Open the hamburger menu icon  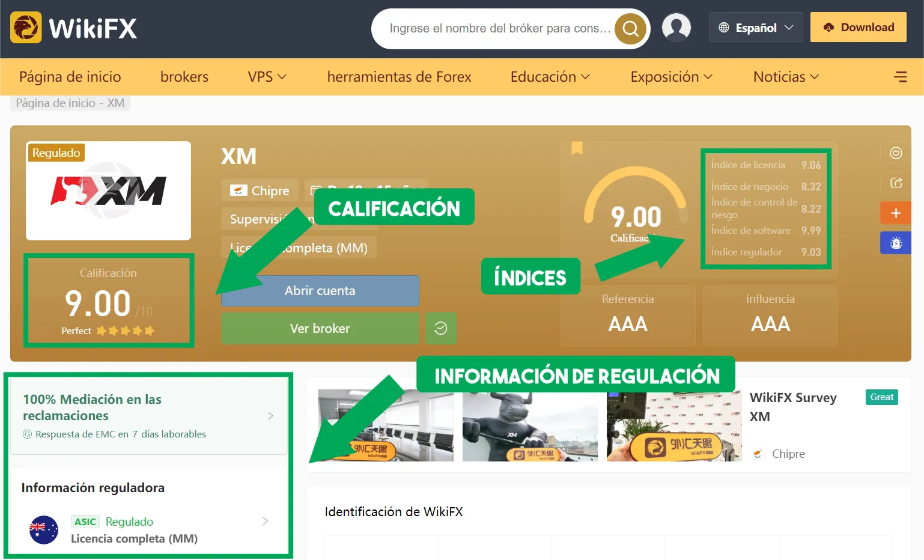coord(900,77)
